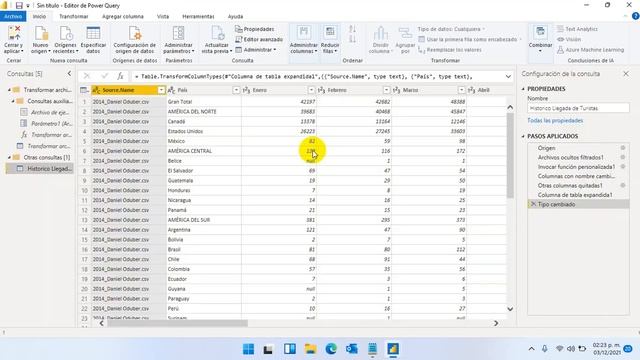Click Enero column type icon
Screen dimensions: 640x360
tap(247, 90)
